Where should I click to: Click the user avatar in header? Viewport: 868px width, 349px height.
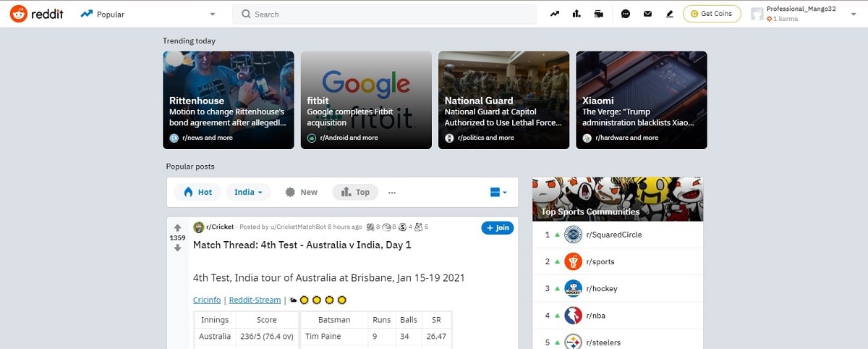757,14
